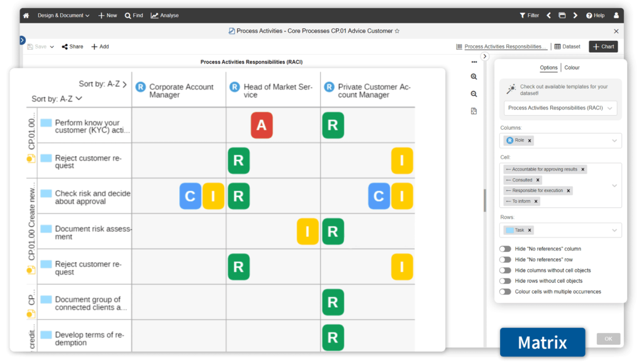
Task: Open the Rows Task dropdown arrow
Action: (x=614, y=230)
